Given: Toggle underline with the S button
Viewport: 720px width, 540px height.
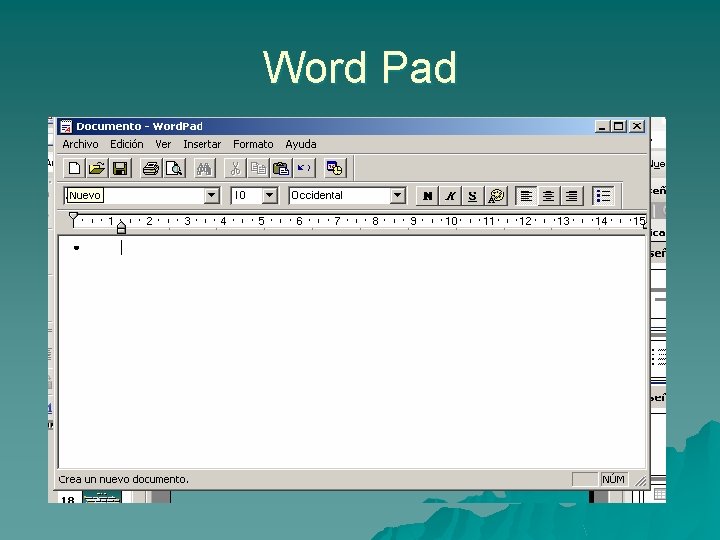Looking at the screenshot, I should point(472,196).
